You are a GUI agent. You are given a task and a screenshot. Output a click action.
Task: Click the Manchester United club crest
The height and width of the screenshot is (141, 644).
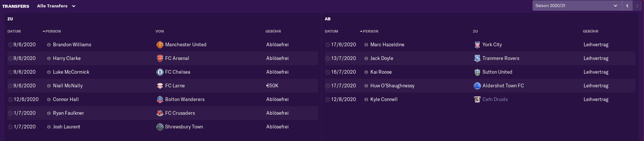(160, 45)
